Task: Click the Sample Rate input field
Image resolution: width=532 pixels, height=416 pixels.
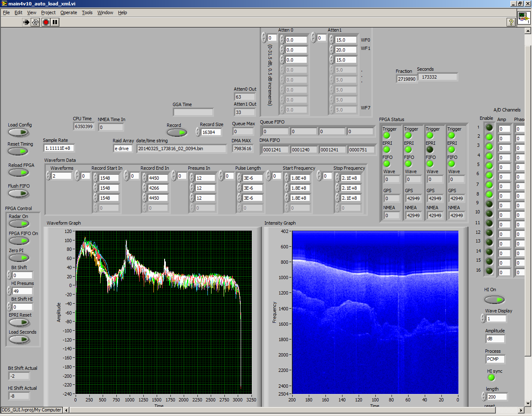Action: click(59, 148)
